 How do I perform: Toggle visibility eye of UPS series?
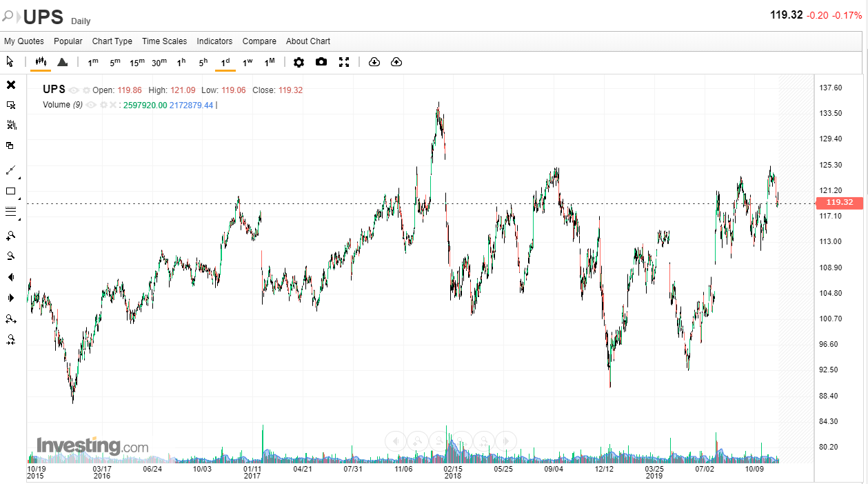click(74, 90)
